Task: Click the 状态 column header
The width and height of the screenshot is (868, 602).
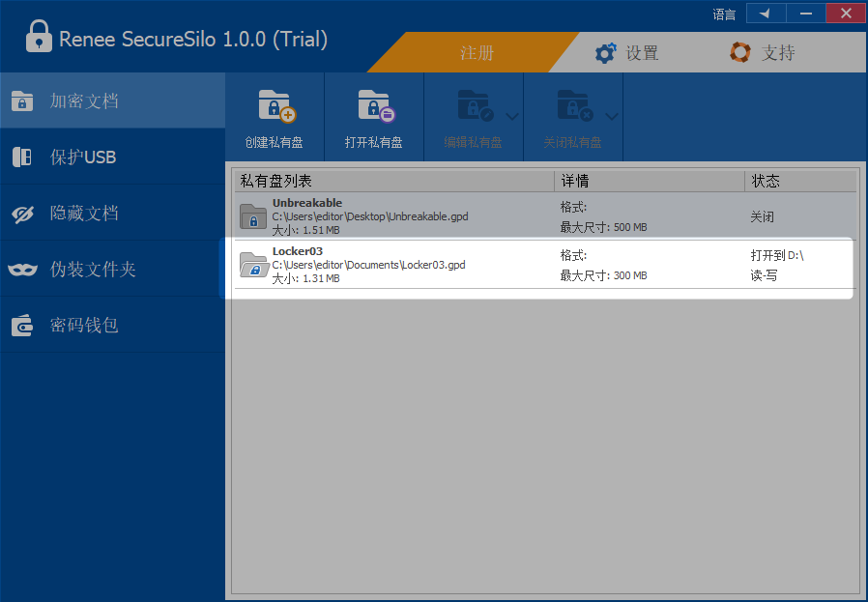Action: pos(801,181)
